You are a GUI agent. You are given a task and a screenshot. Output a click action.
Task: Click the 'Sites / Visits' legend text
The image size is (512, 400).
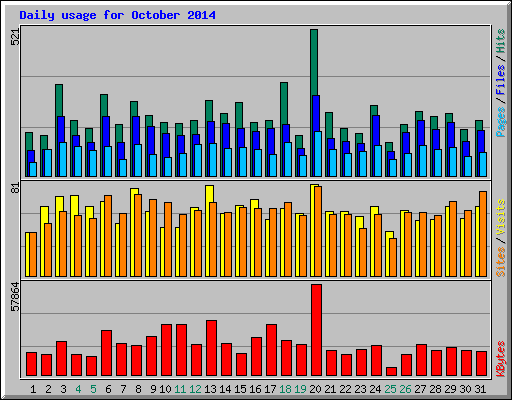coord(500,238)
